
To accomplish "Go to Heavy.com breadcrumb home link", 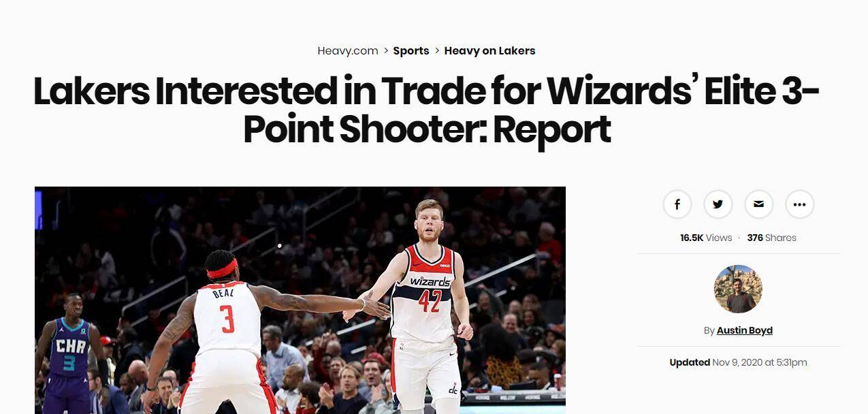I will [348, 51].
